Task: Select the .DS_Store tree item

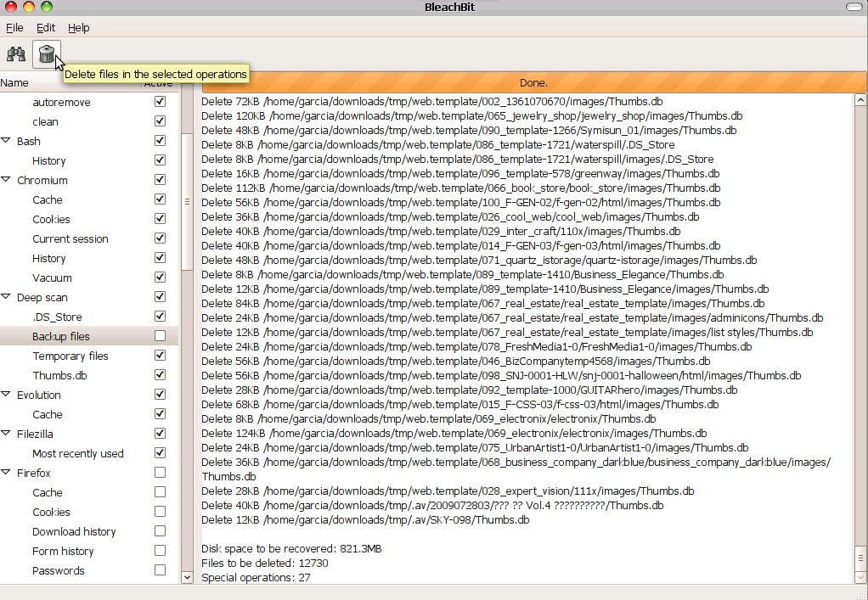Action: pos(57,317)
